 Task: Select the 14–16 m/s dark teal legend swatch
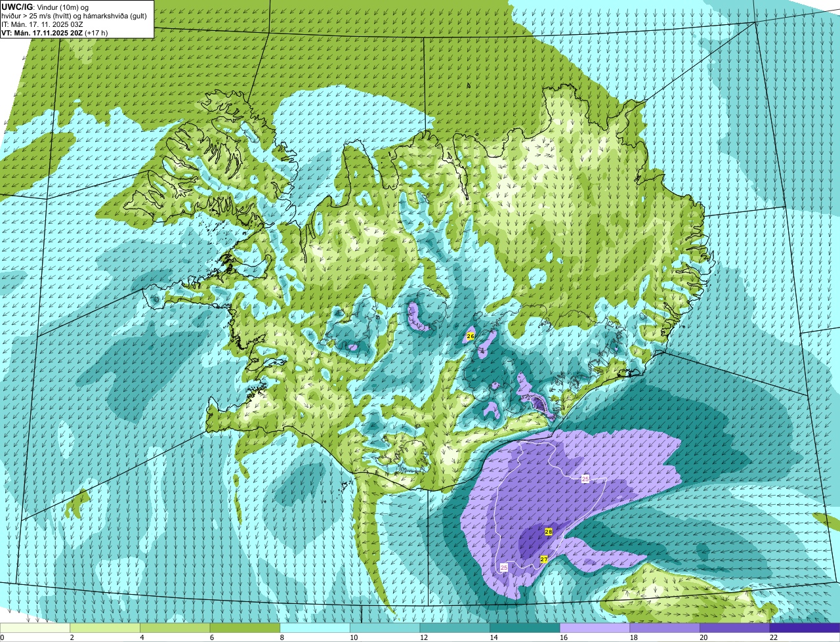click(525, 628)
